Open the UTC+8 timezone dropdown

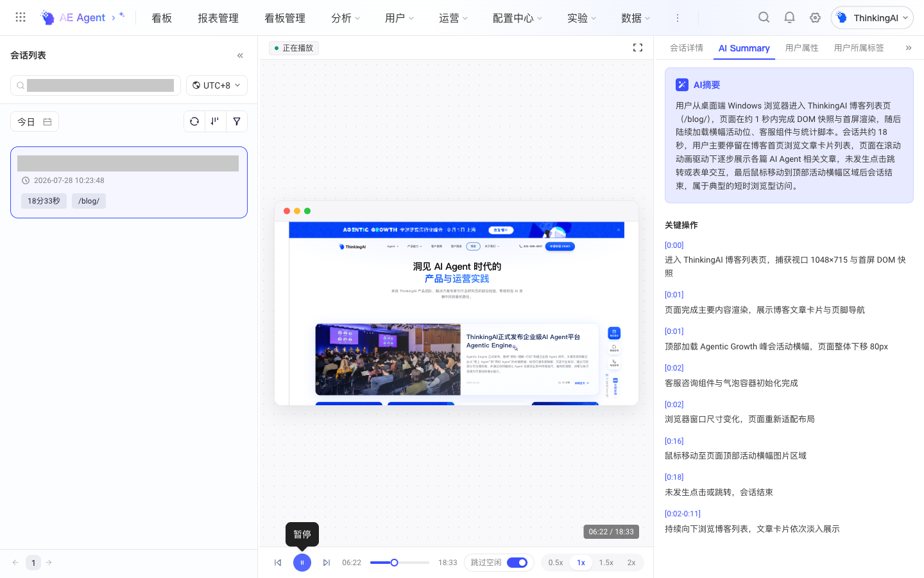217,85
